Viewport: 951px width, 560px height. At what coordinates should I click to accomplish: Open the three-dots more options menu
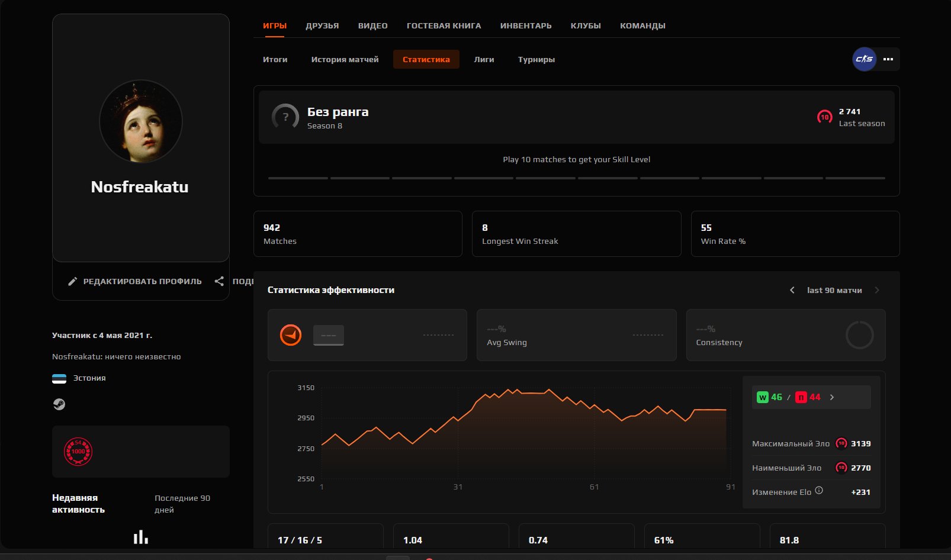(888, 59)
